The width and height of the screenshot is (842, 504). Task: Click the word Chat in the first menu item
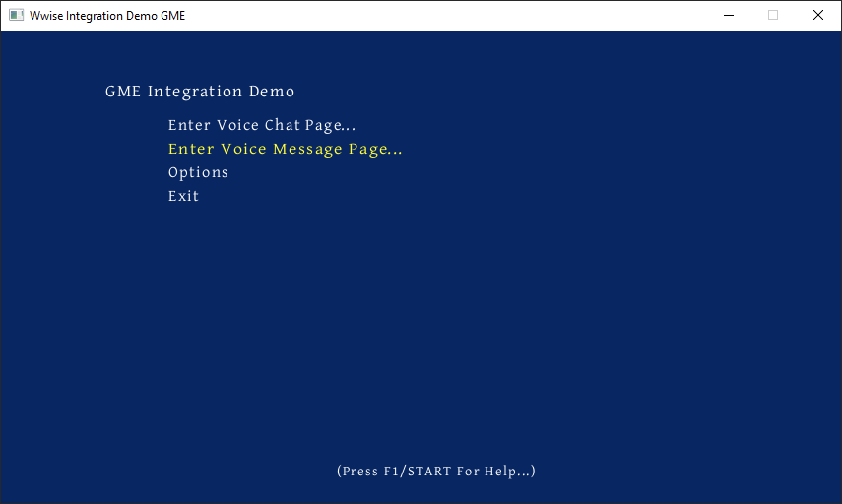tap(282, 125)
